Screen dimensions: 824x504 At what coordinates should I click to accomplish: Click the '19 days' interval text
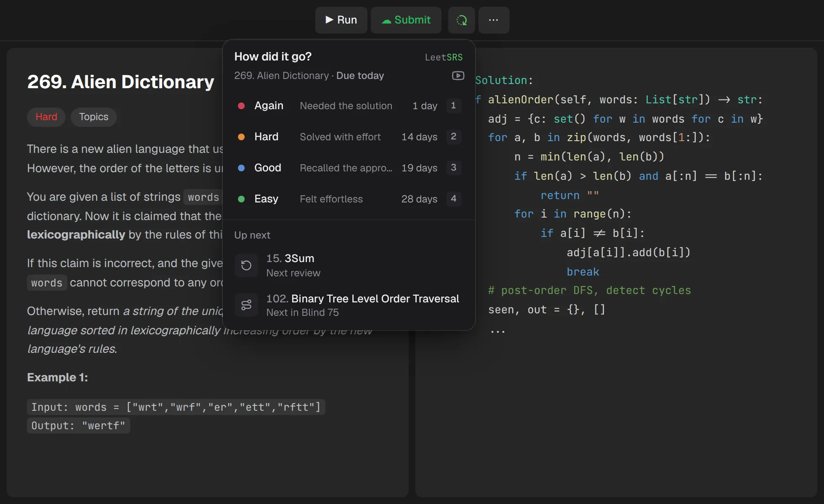pos(419,168)
